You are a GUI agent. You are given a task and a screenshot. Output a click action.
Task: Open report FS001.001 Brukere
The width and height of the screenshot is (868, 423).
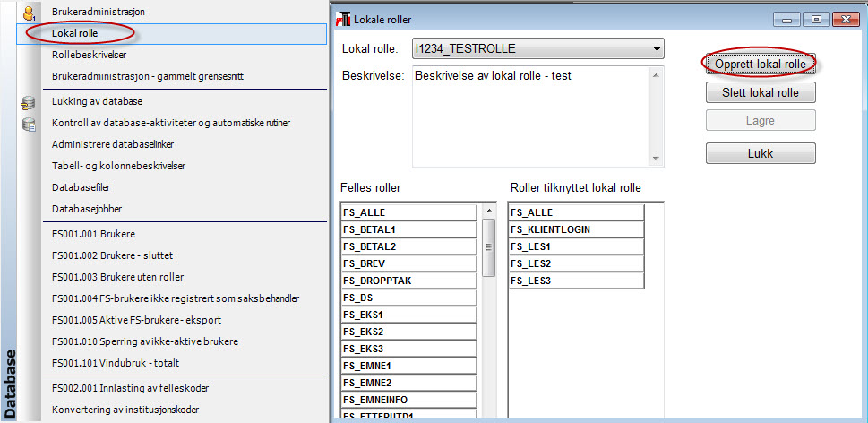[x=93, y=234]
